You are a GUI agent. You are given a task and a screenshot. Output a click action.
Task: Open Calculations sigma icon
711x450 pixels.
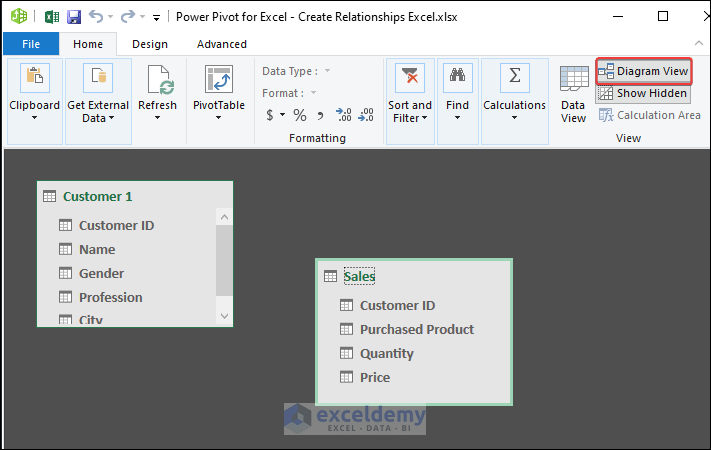tap(514, 78)
